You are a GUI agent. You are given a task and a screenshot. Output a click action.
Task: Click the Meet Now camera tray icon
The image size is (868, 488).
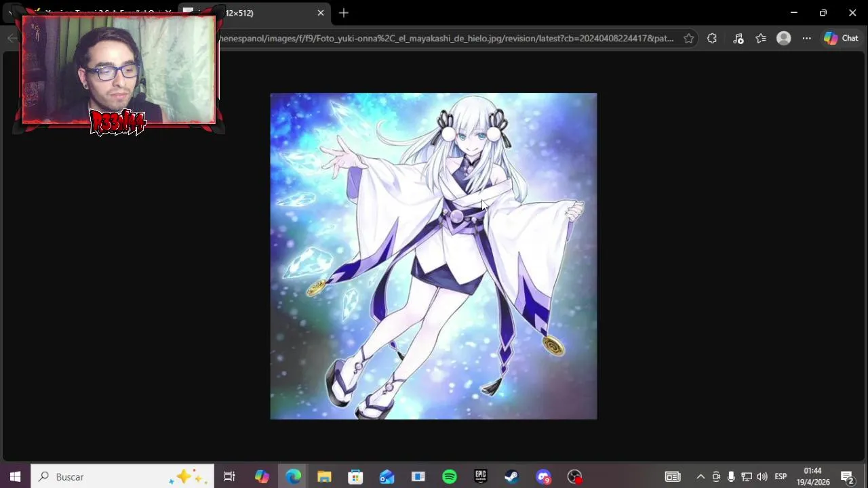(716, 476)
